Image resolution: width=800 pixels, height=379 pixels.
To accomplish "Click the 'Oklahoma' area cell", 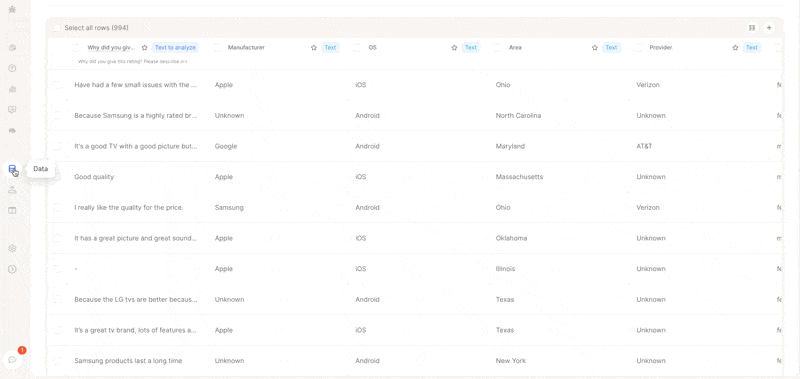I will (511, 238).
